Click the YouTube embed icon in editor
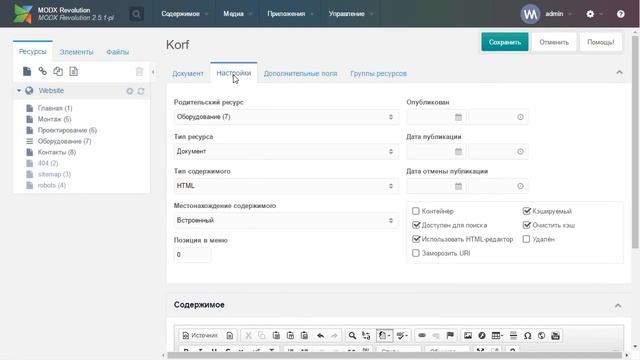 point(555,336)
